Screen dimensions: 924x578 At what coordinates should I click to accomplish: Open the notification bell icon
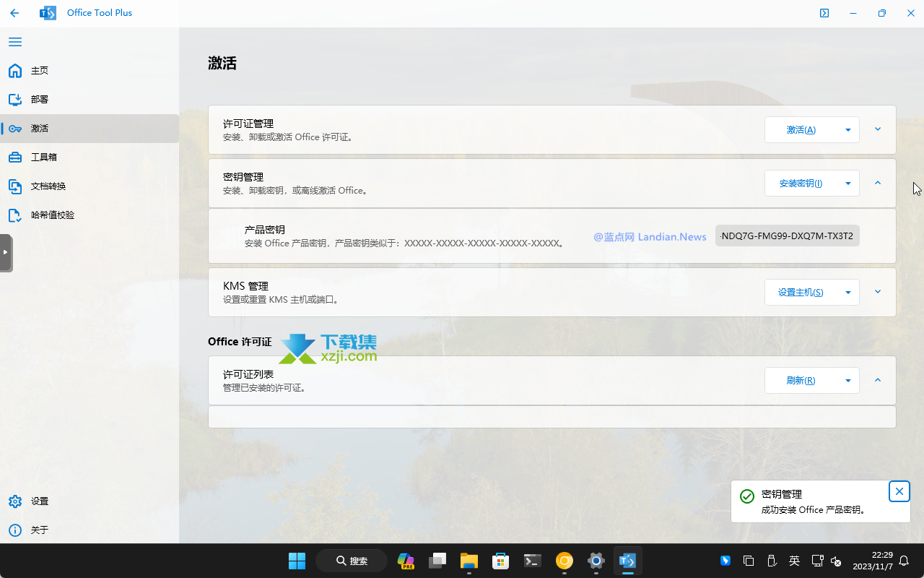tap(904, 561)
